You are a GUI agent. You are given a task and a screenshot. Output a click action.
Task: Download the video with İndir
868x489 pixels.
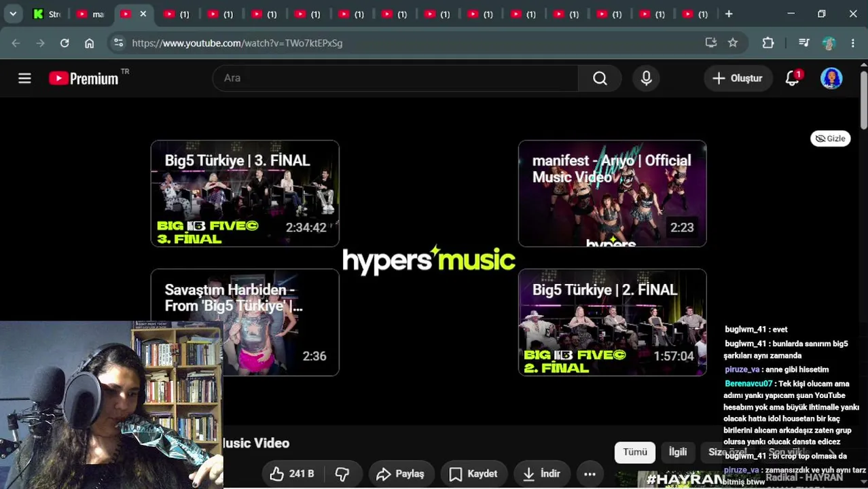[542, 474]
